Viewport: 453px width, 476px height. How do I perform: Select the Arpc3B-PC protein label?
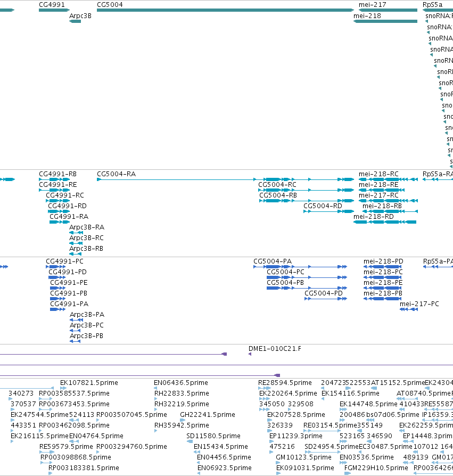coord(86,325)
